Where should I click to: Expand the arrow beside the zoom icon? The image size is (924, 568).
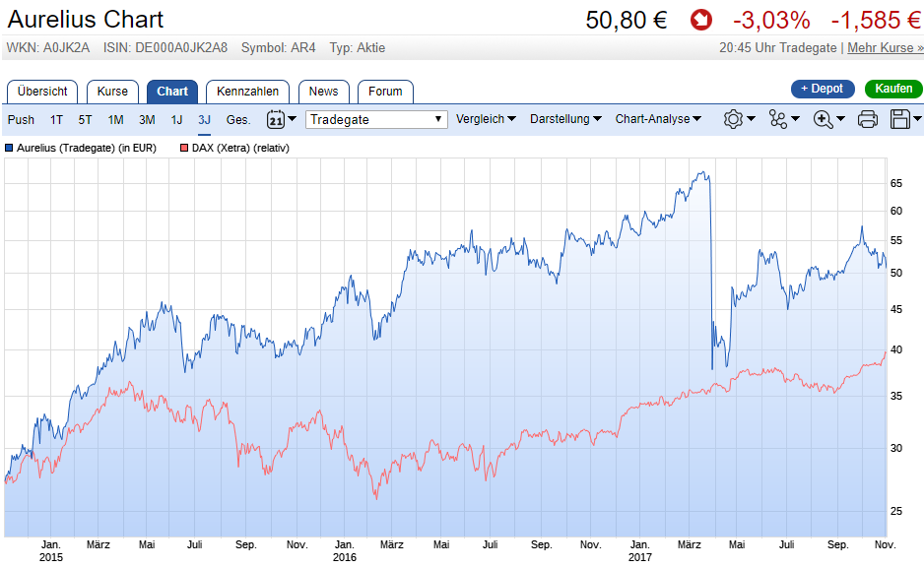coord(841,119)
